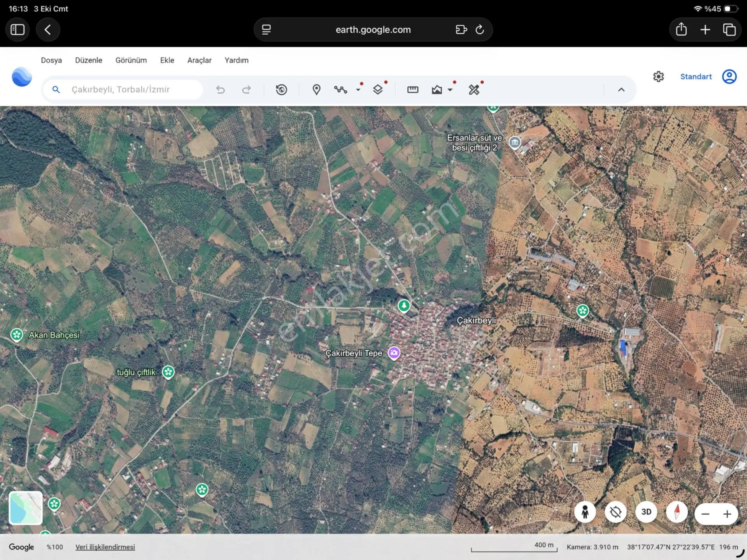Open the browser page settings menu
Viewport: 747px width, 560px height.
266,30
